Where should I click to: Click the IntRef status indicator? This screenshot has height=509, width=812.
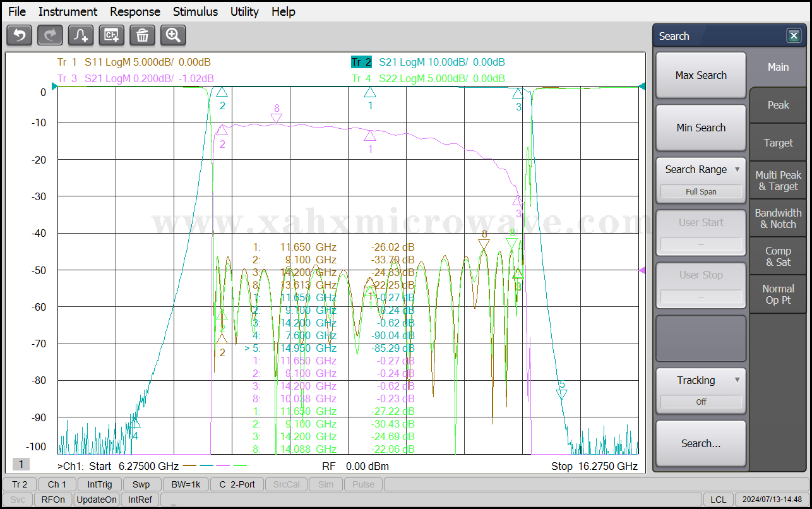tap(140, 500)
